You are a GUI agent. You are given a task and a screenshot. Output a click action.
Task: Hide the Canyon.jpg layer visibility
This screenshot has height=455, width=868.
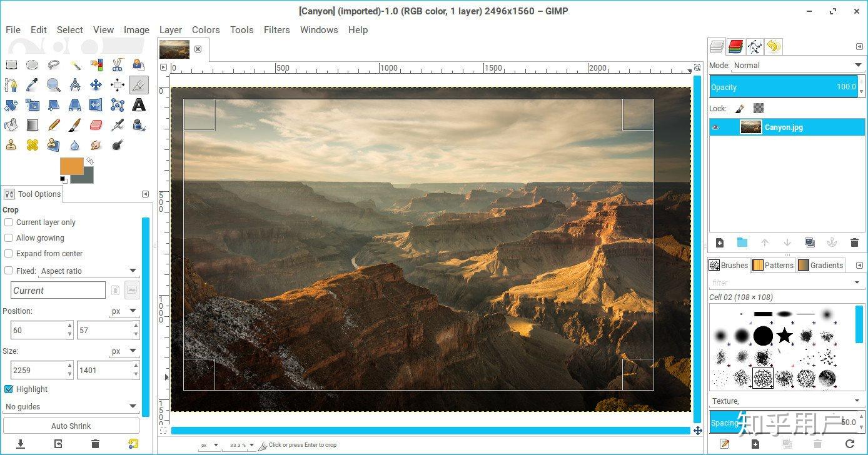pyautogui.click(x=715, y=127)
